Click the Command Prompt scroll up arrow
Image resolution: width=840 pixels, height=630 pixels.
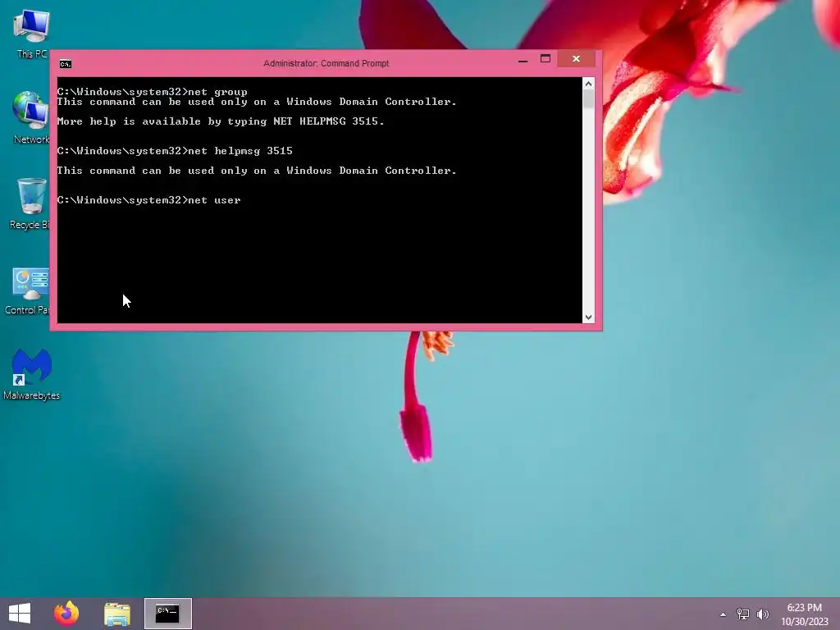point(588,84)
